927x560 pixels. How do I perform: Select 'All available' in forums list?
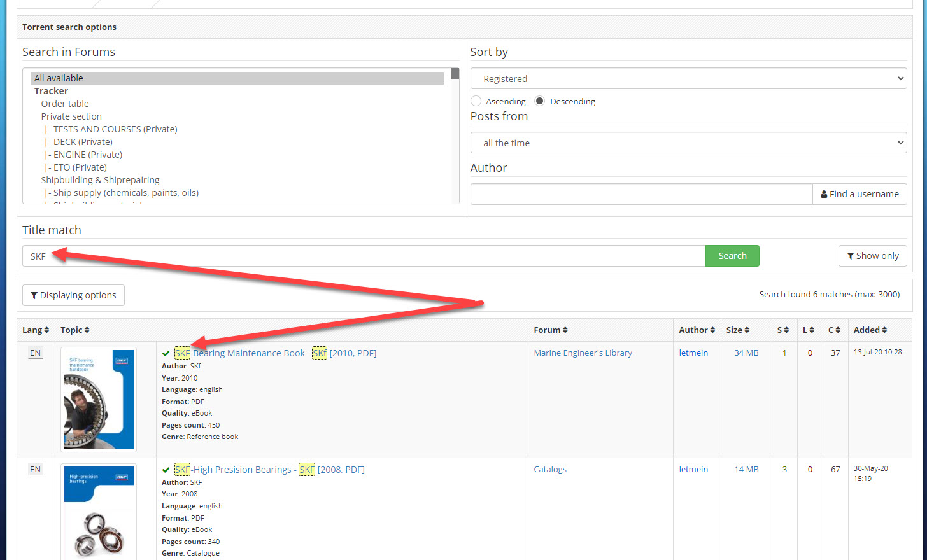click(59, 78)
